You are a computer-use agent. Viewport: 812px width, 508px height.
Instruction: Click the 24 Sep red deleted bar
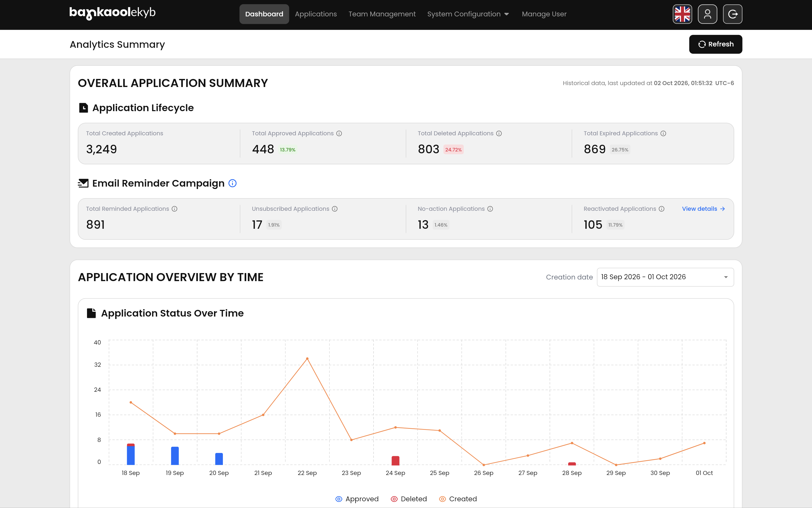point(396,461)
